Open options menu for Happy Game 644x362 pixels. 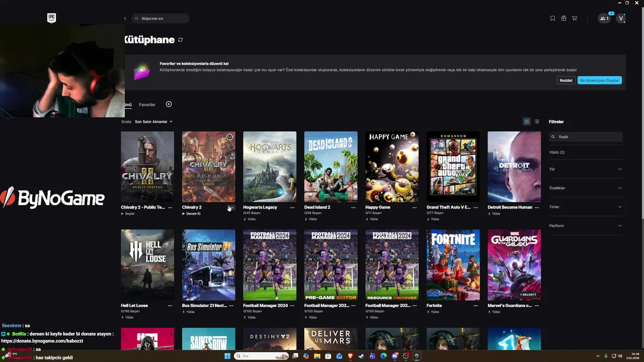(x=415, y=207)
